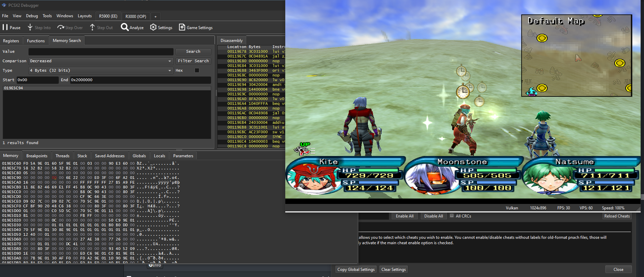
Task: Click the Speed: 100% status entry
Action: click(x=613, y=208)
